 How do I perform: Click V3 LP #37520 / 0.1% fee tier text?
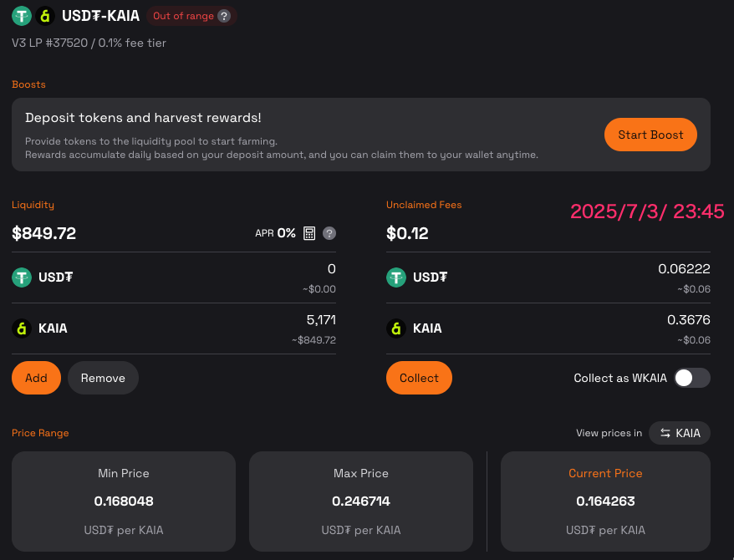(x=89, y=43)
